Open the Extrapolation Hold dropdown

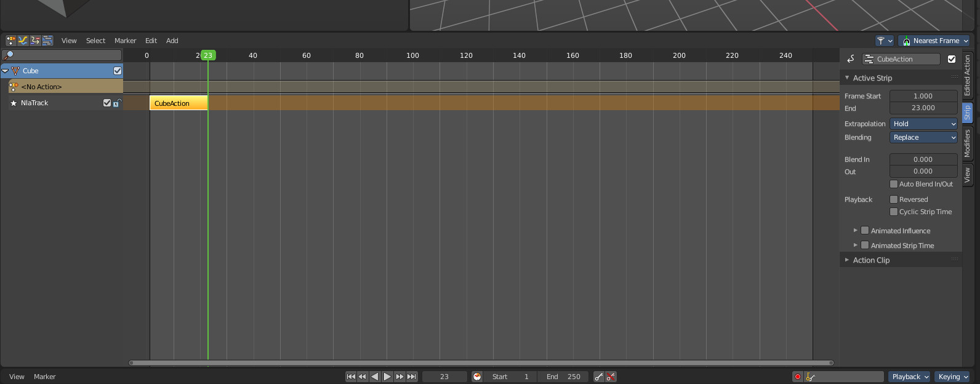click(x=923, y=124)
